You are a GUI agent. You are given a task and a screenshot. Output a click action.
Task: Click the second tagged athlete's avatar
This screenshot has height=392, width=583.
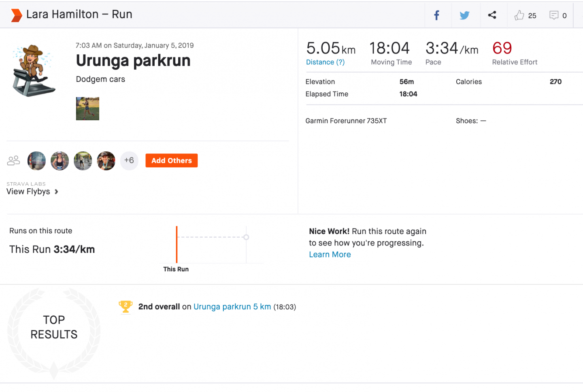(60, 160)
